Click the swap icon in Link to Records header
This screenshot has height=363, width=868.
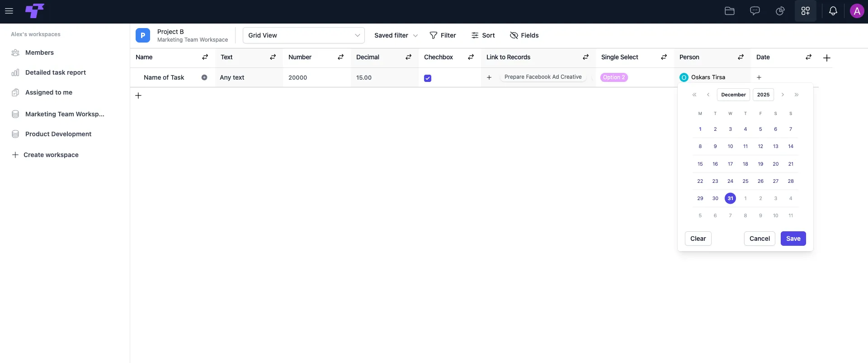[586, 57]
